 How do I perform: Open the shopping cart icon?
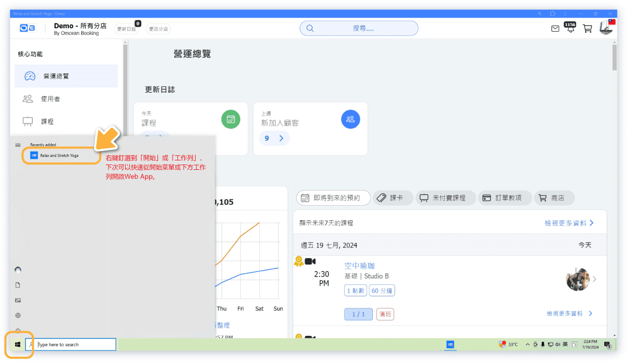587,29
